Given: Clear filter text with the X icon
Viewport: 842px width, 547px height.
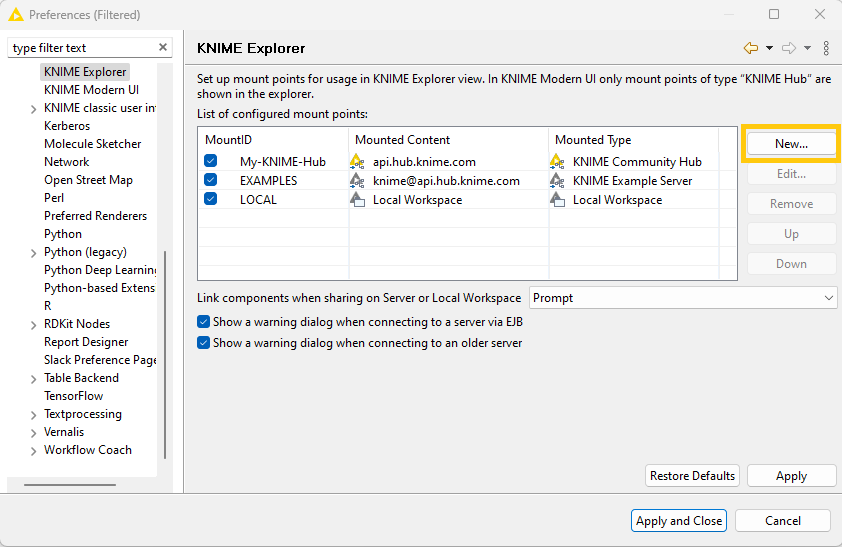Looking at the screenshot, I should (163, 48).
